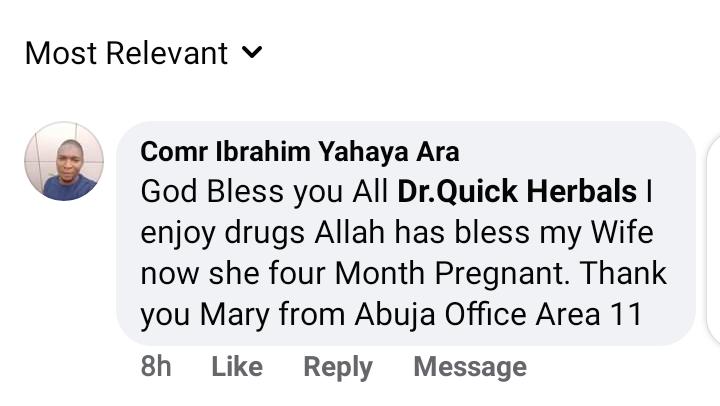720x406 pixels.
Task: Click the round avatar beside the comment
Action: [x=64, y=161]
